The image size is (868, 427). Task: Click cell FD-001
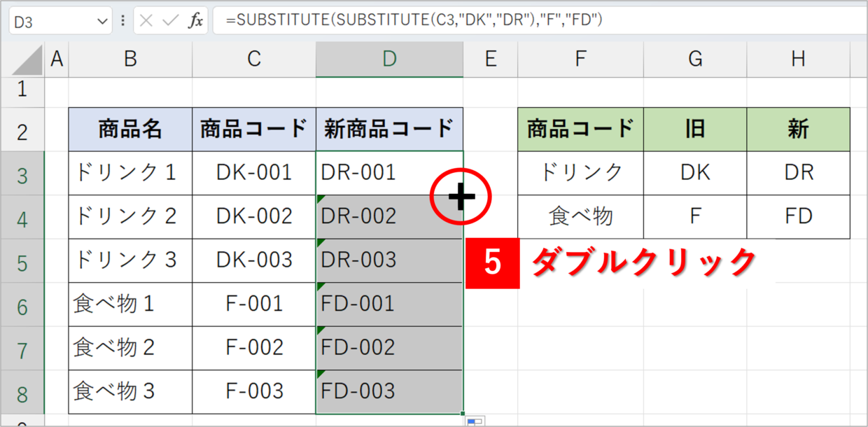[x=389, y=304]
